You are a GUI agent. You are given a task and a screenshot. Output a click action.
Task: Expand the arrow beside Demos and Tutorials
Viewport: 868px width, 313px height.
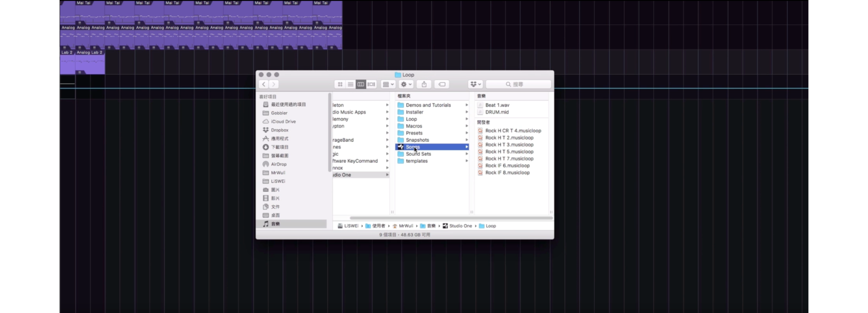467,105
